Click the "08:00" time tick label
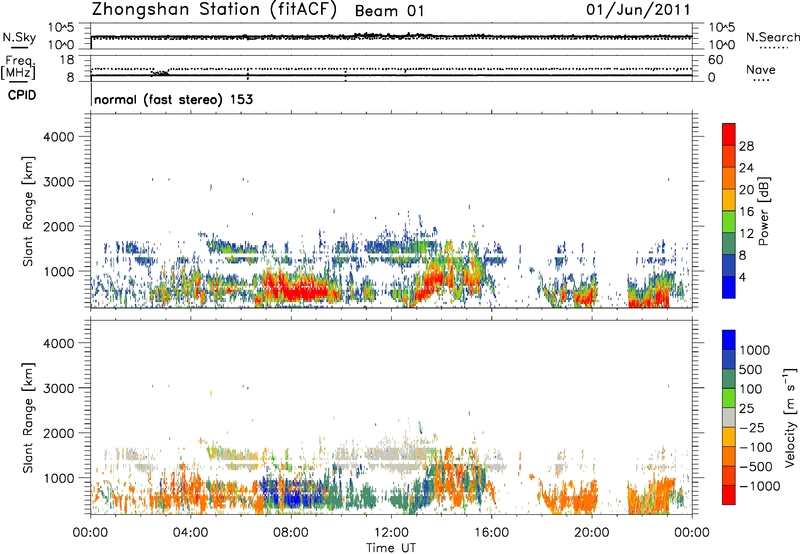 tap(291, 533)
